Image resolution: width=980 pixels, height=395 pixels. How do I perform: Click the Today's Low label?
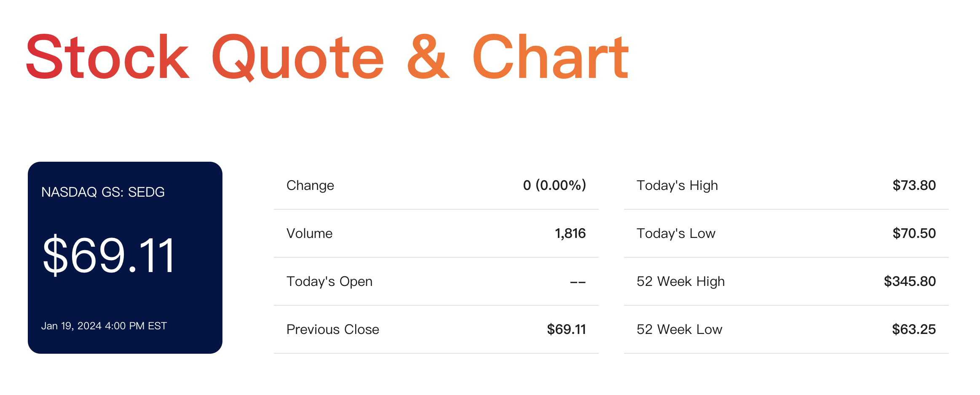tap(676, 233)
